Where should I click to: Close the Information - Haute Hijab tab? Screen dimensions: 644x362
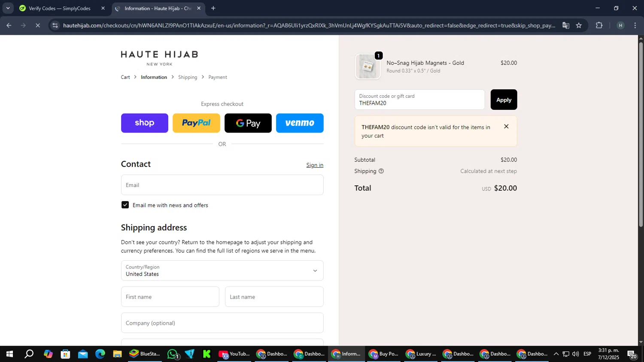coord(199,8)
